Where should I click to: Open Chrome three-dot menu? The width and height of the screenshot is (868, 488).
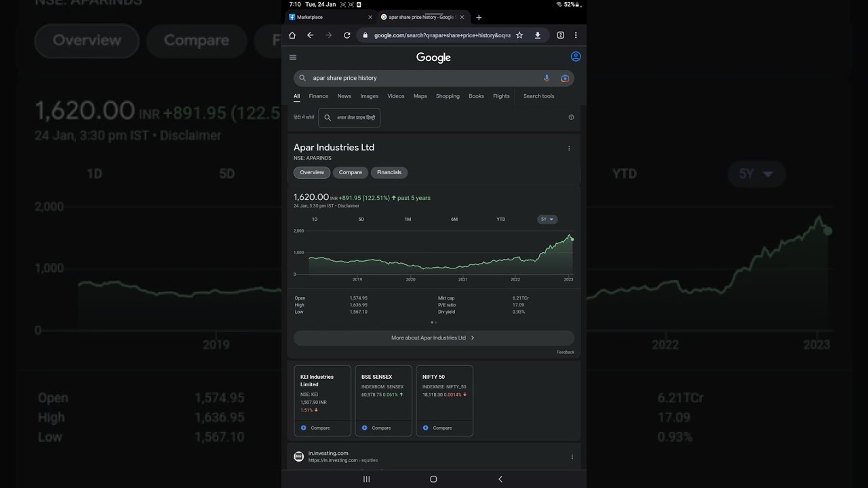(x=576, y=35)
